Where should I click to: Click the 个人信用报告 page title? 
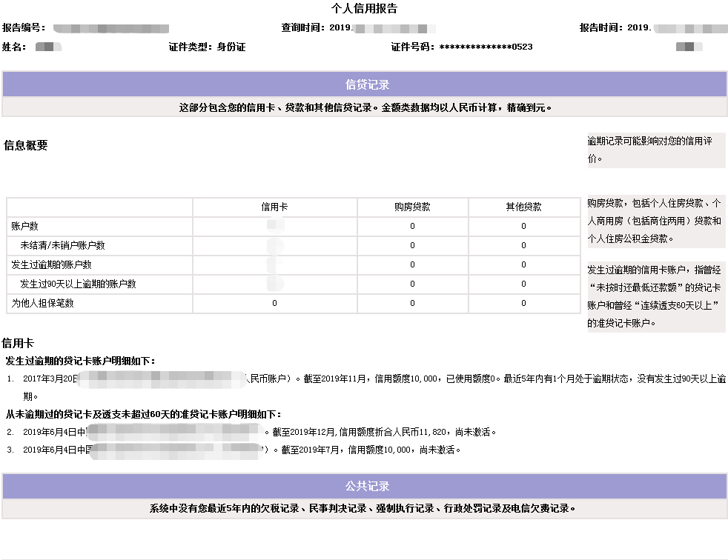click(364, 9)
